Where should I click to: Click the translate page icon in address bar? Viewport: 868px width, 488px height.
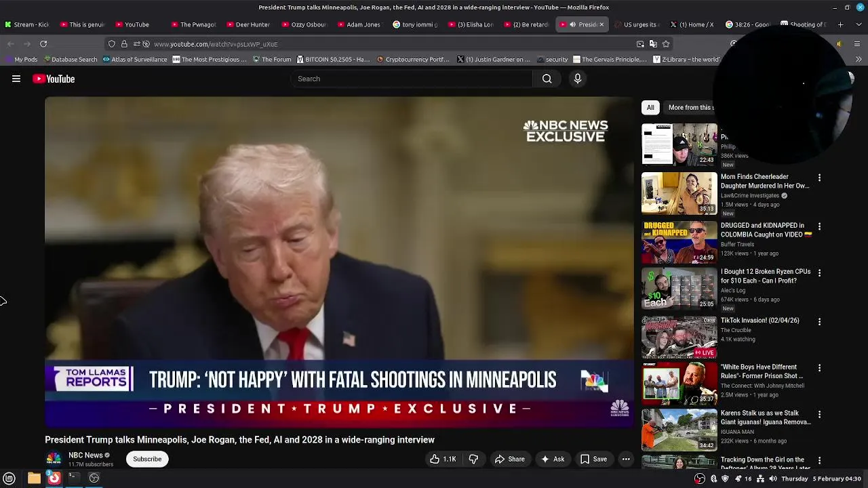pyautogui.click(x=653, y=44)
